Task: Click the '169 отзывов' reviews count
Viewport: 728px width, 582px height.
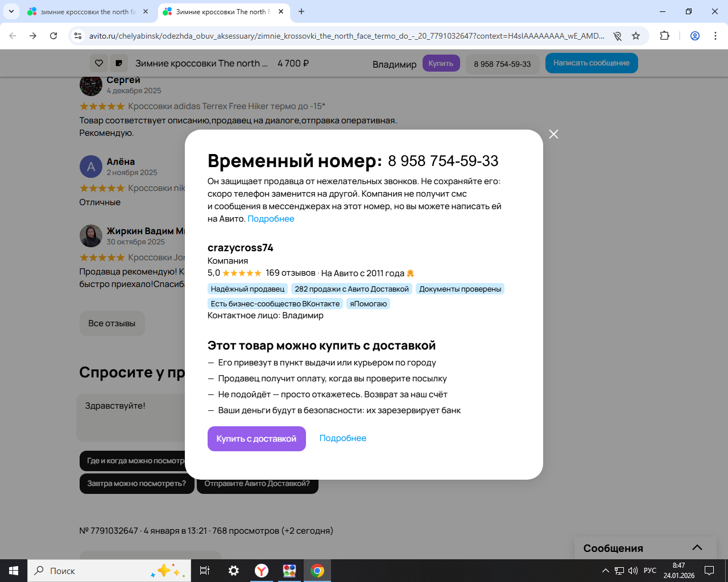Action: (290, 273)
